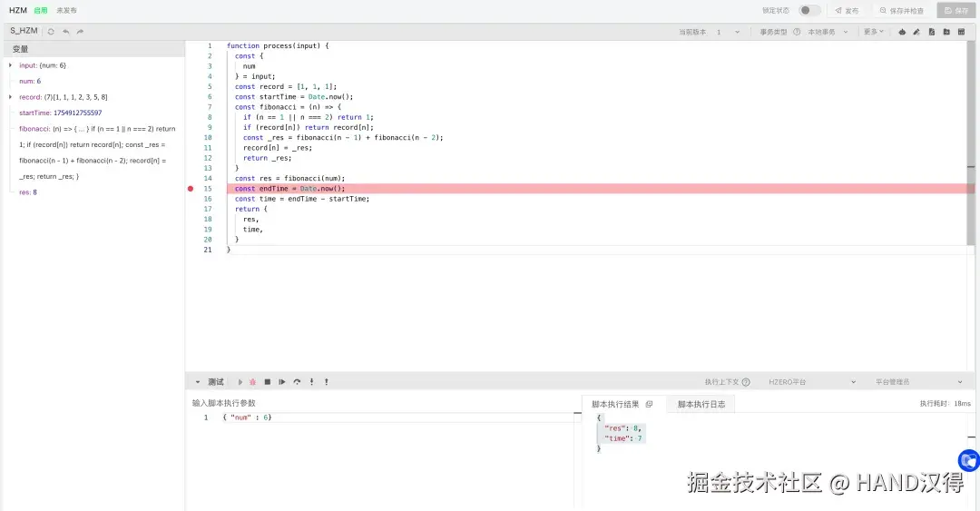980x511 pixels.
Task: Open the current version dropdown
Action: click(729, 32)
